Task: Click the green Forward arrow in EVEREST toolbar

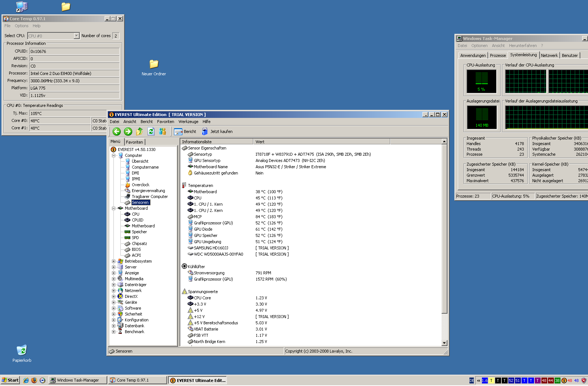Action: pyautogui.click(x=128, y=131)
